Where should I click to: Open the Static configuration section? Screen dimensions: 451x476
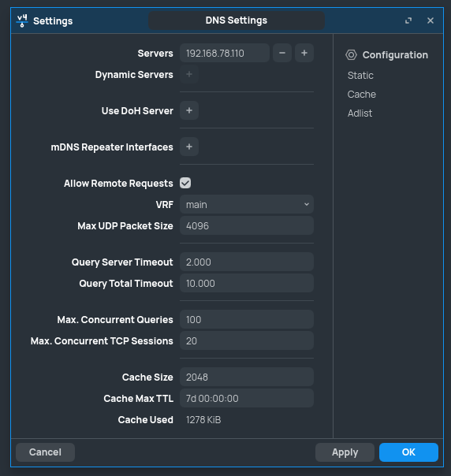pos(360,76)
